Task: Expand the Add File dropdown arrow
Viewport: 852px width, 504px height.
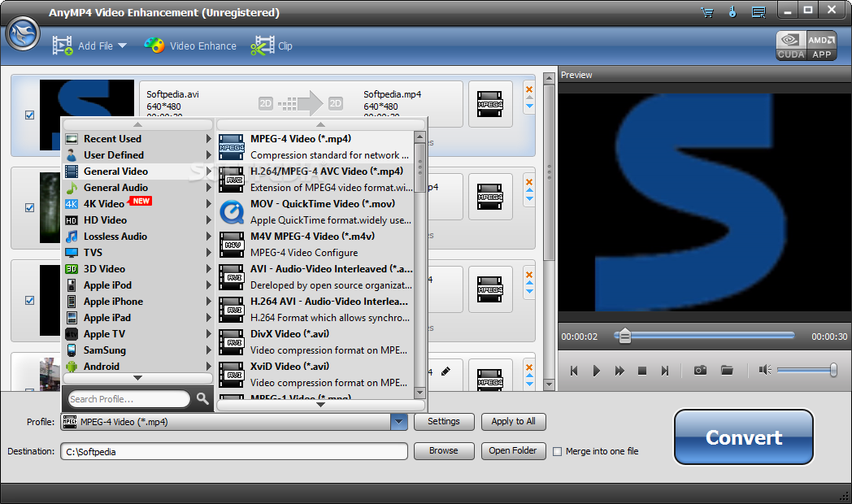Action: (122, 46)
